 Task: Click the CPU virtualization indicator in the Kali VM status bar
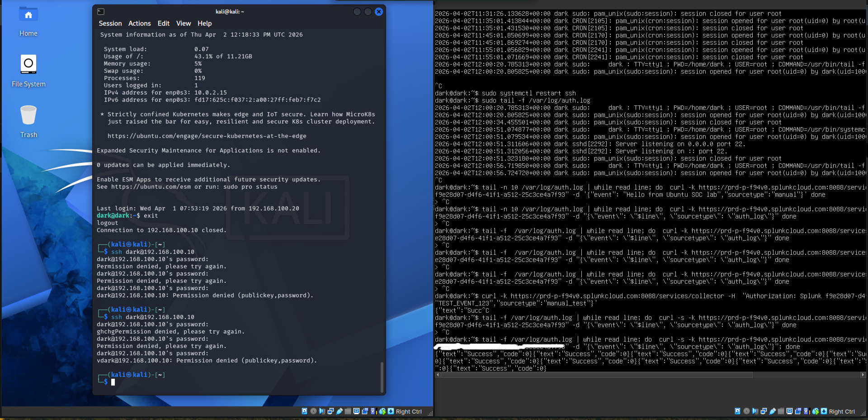[x=373, y=411]
